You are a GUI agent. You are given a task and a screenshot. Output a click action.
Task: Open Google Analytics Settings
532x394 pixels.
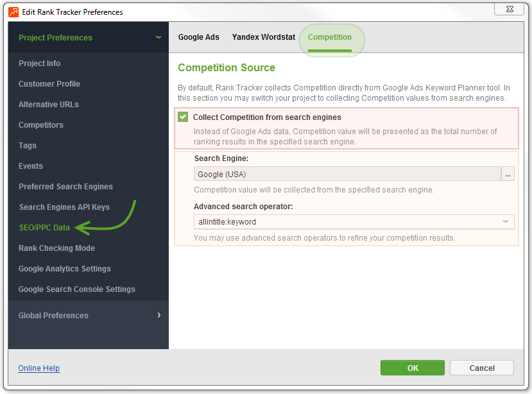[64, 269]
